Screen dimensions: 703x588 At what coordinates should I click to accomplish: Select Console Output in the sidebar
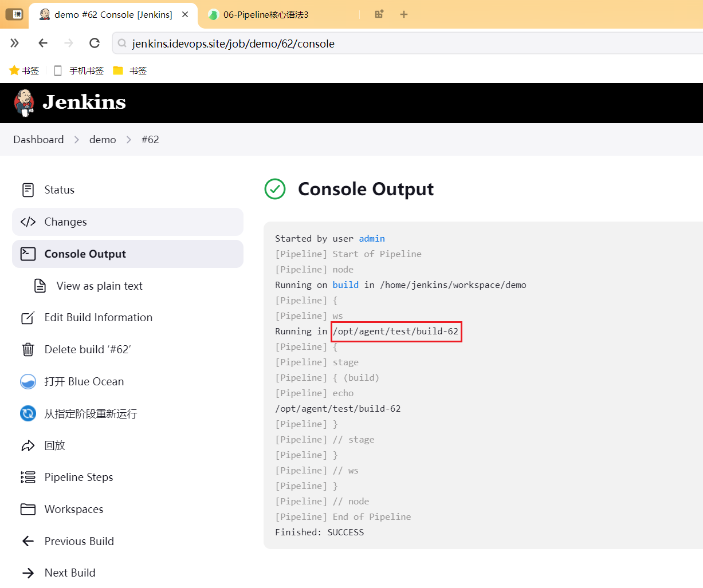pos(128,254)
